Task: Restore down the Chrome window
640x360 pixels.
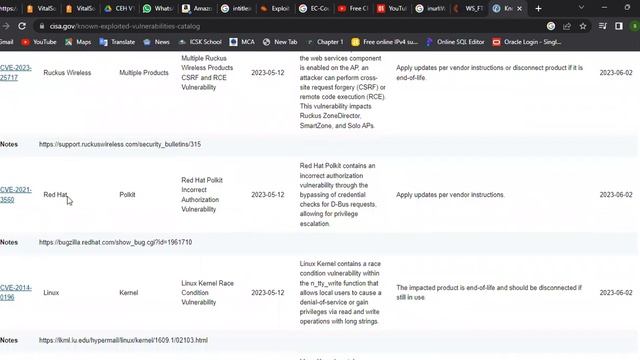Action: (x=627, y=8)
